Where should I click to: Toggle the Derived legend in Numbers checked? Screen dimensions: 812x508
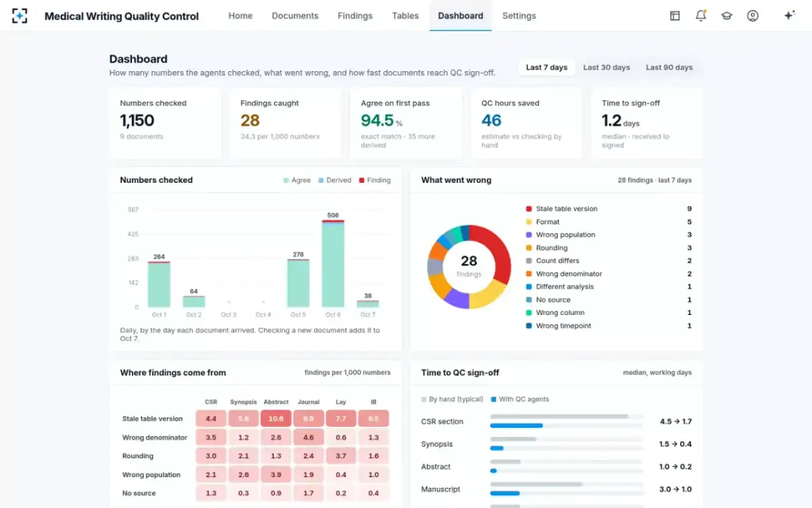334,180
